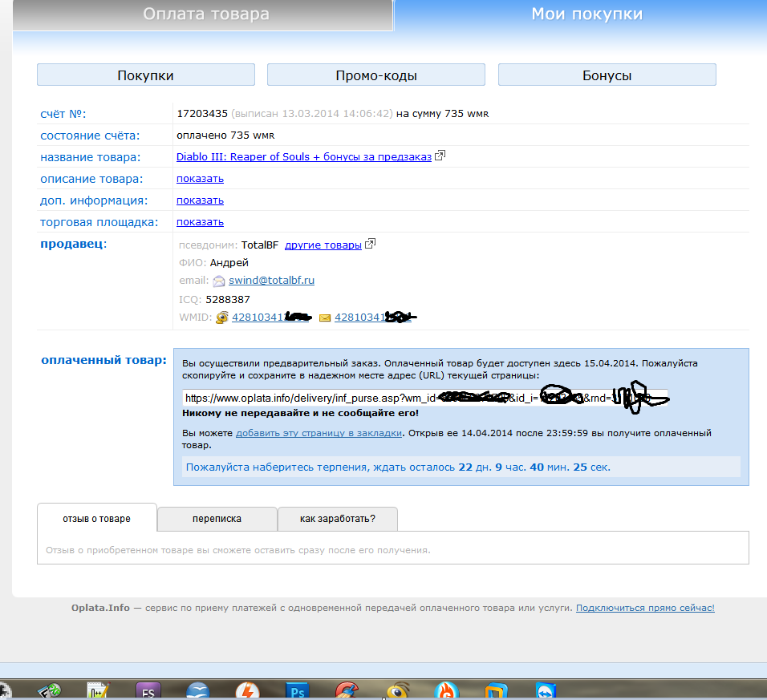
Task: Expand 'описание товара' via показать link
Action: (200, 179)
